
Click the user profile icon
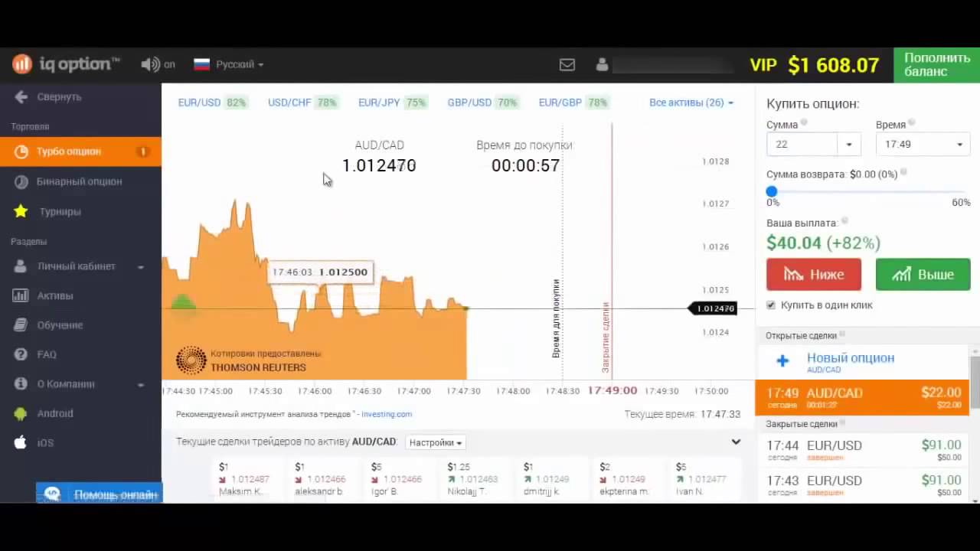(602, 65)
